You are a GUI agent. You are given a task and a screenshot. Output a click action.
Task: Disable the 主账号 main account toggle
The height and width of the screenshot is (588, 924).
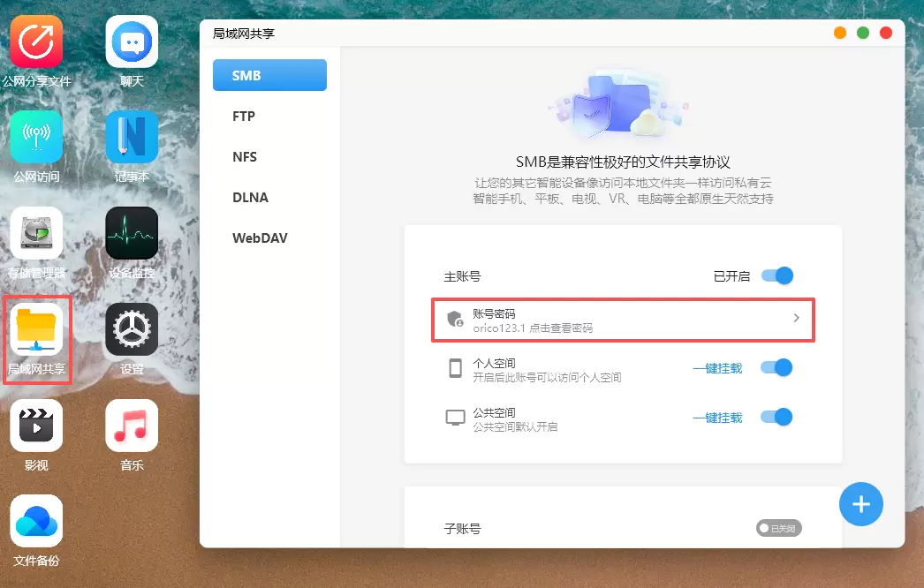[x=777, y=275]
